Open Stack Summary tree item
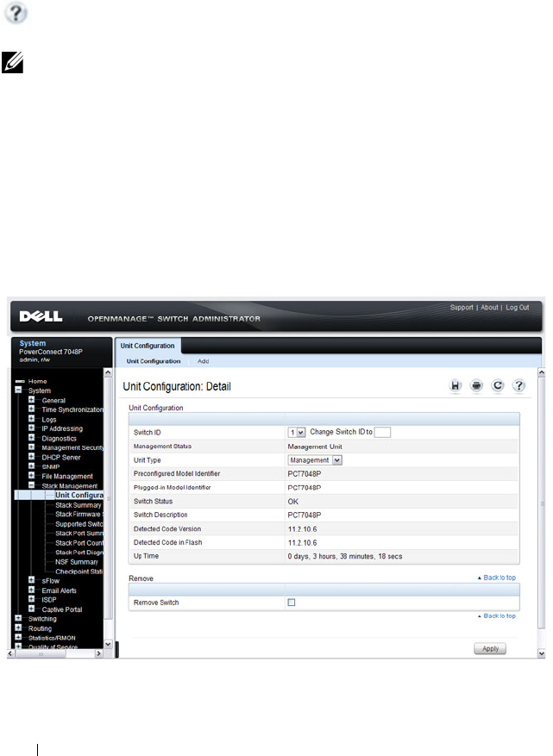Viewport: 553px width, 756px height. 79,505
